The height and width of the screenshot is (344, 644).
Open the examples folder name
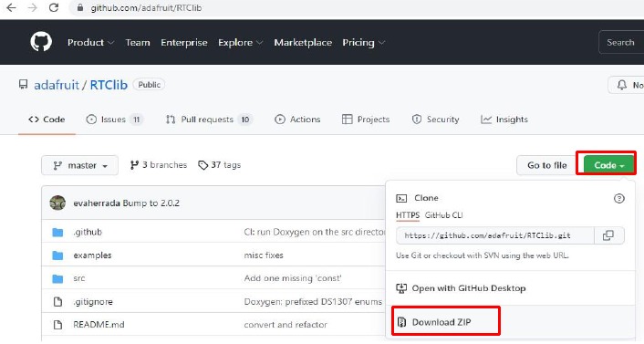click(x=92, y=255)
